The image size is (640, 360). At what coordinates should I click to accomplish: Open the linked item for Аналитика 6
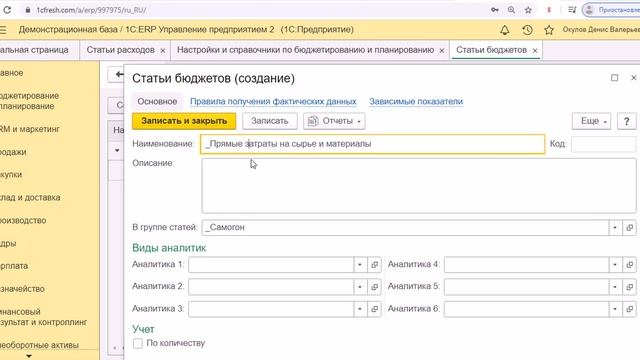click(629, 309)
